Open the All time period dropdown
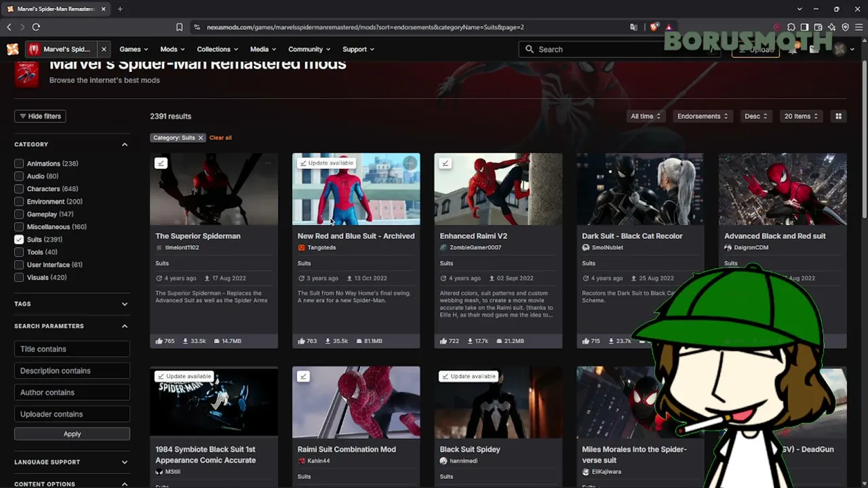This screenshot has height=488, width=868. pyautogui.click(x=646, y=116)
